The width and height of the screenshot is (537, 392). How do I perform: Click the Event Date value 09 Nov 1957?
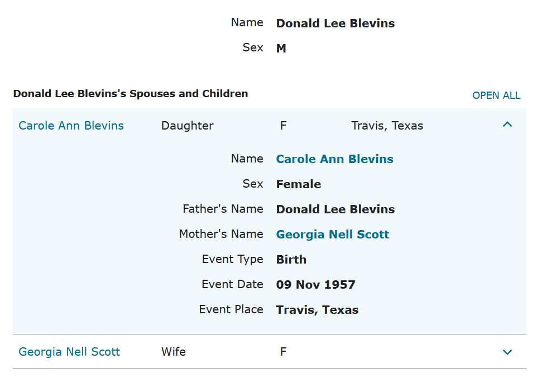point(315,285)
